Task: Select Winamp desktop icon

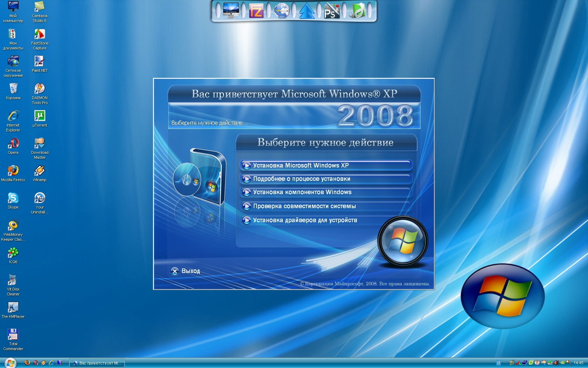Action: pos(40,173)
